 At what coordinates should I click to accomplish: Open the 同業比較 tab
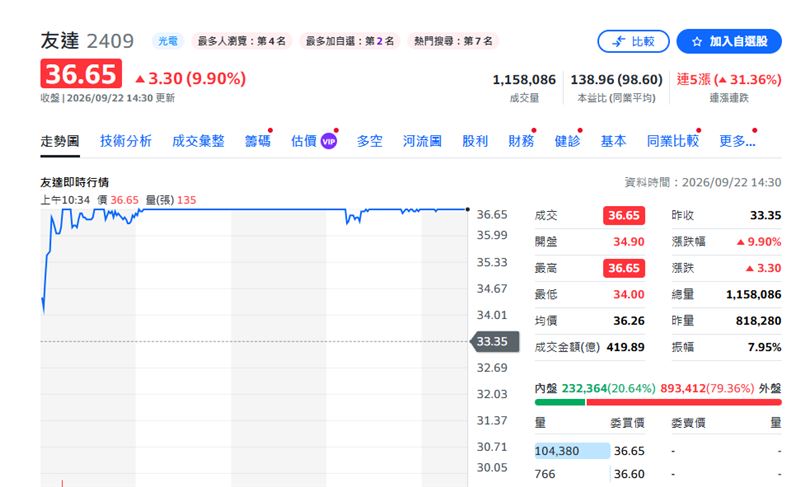[x=672, y=141]
